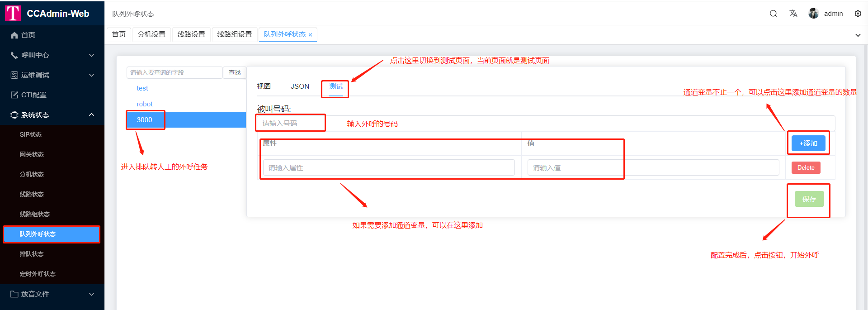
Task: Close the 队列外呼状态 tab with x
Action: (310, 35)
